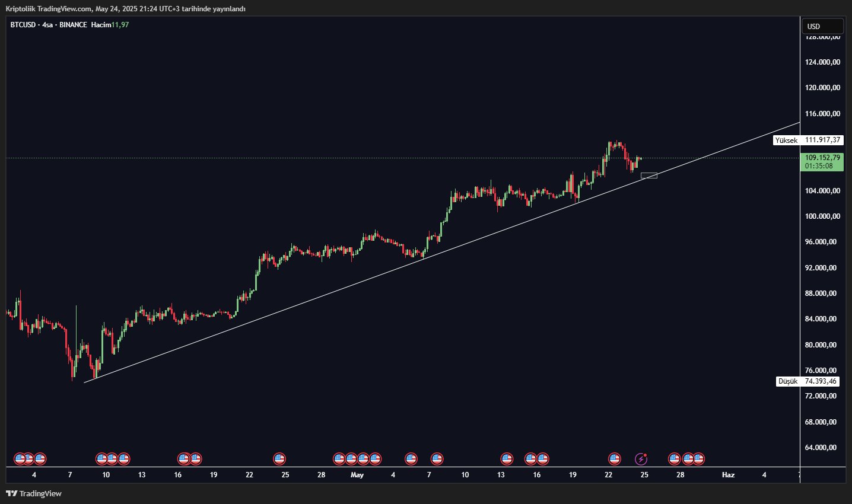Select the small rectangle drawing on trendline
852x504 pixels.
click(x=649, y=176)
